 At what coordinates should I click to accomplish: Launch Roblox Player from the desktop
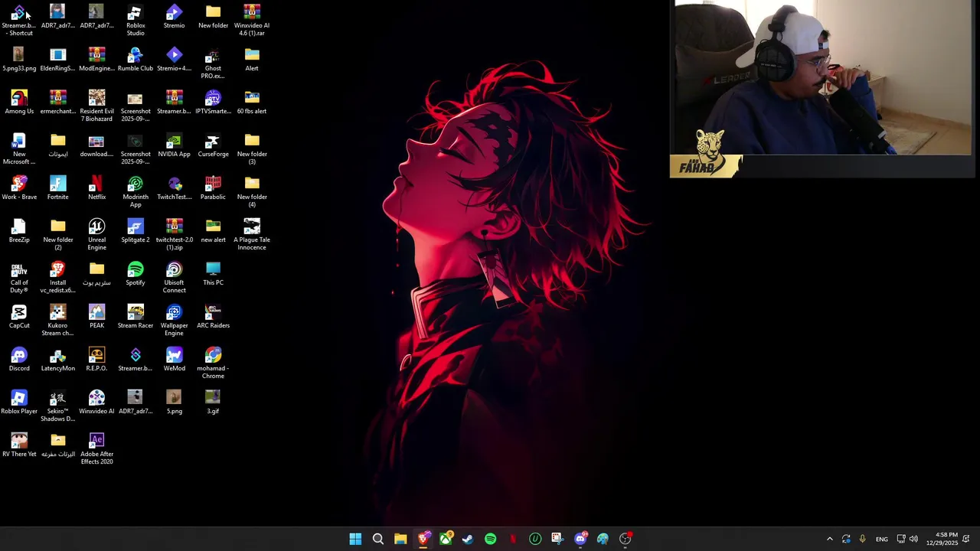point(19,403)
